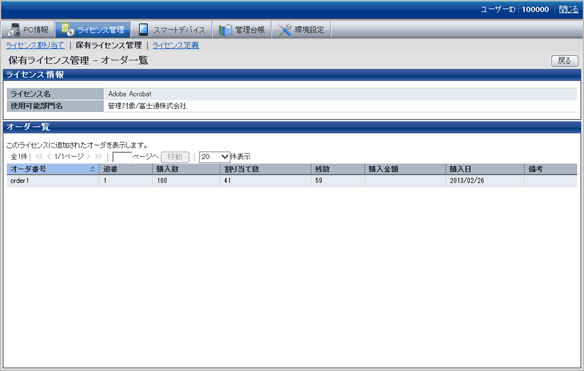Select 保有ライセンス管理 submenu item
The image size is (584, 371).
tap(109, 45)
